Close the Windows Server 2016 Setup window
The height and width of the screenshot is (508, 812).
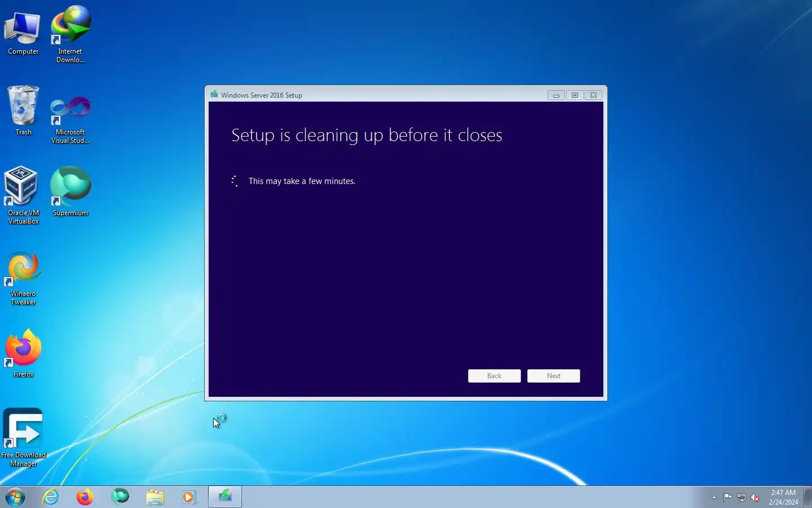tap(593, 95)
